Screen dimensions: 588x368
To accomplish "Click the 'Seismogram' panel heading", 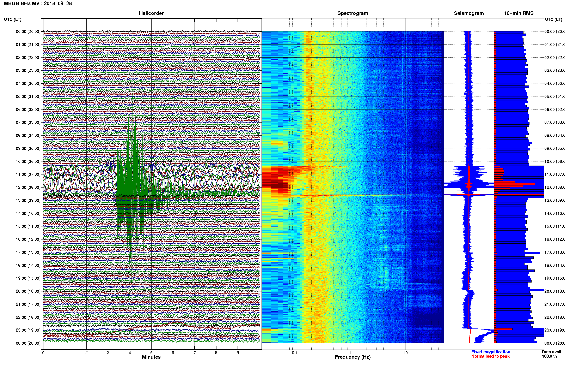I will pos(469,13).
